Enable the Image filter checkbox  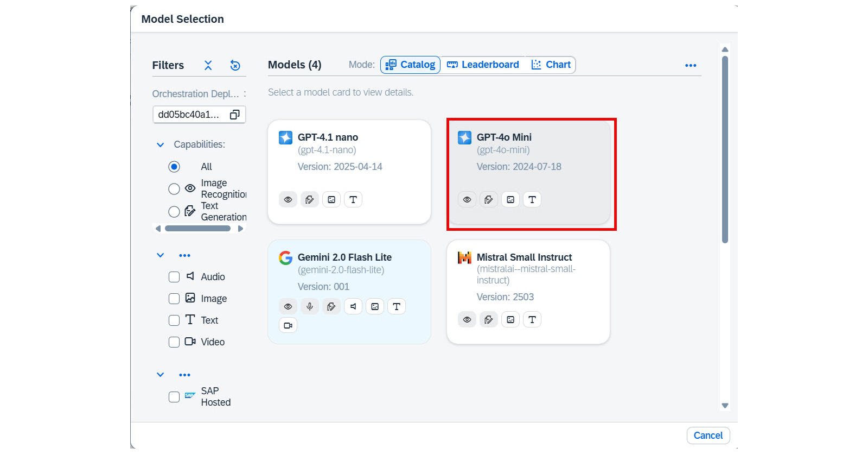pos(174,299)
